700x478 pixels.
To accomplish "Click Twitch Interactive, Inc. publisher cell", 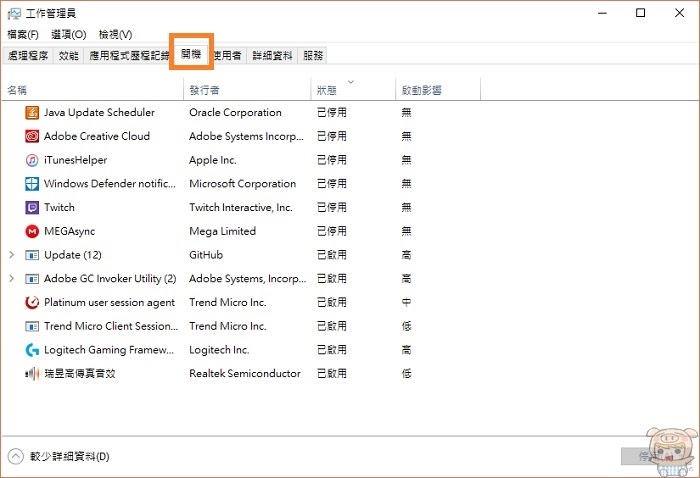I will click(x=241, y=207).
